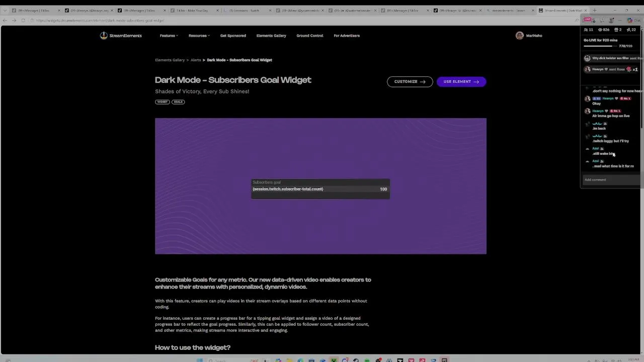644x362 pixels.
Task: Open For Advertisers nav link
Action: (x=347, y=36)
